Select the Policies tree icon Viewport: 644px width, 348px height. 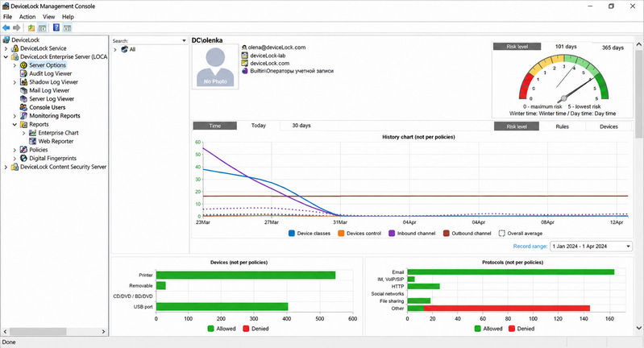tap(24, 149)
